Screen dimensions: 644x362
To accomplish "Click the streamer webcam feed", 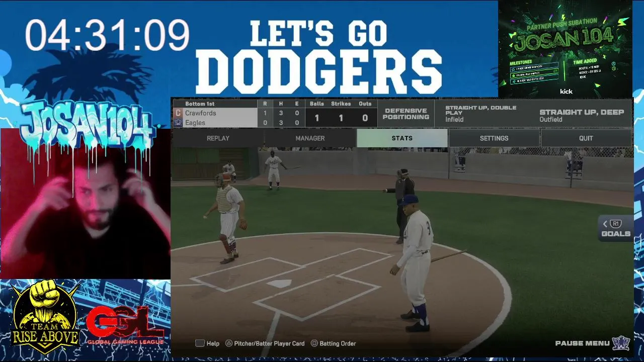I will tap(85, 204).
